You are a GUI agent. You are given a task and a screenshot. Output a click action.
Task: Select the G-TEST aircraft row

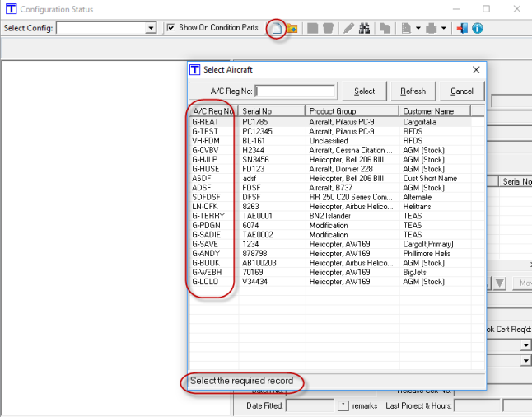[x=330, y=131]
